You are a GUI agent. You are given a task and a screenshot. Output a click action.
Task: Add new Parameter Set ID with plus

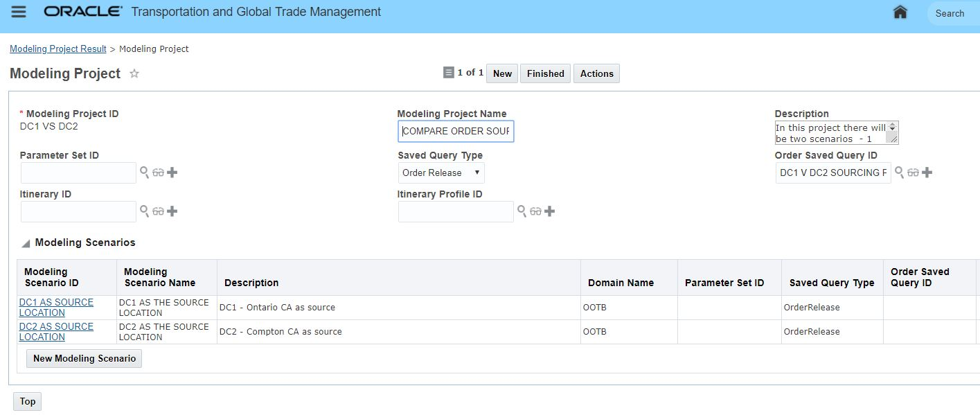(172, 173)
